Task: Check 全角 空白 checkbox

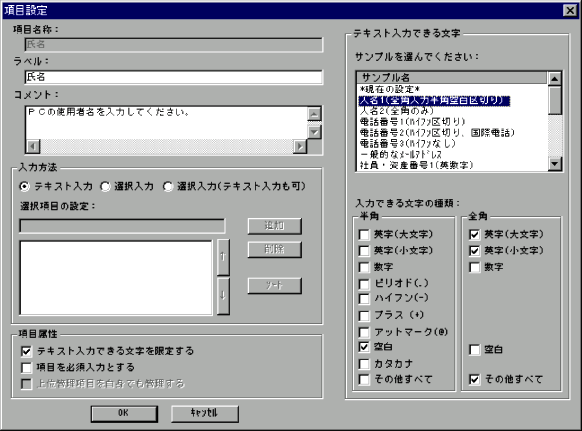Action: click(474, 350)
